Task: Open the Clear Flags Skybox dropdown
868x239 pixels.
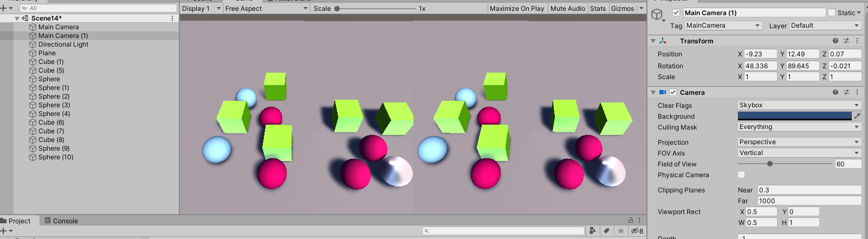Action: click(799, 105)
